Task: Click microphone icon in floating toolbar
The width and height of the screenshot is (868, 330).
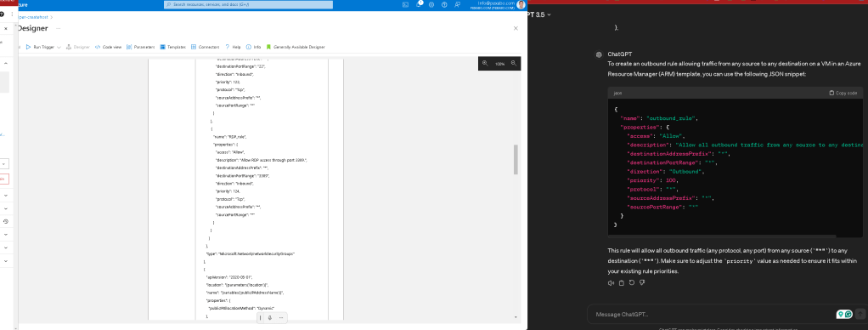Action: tap(270, 318)
